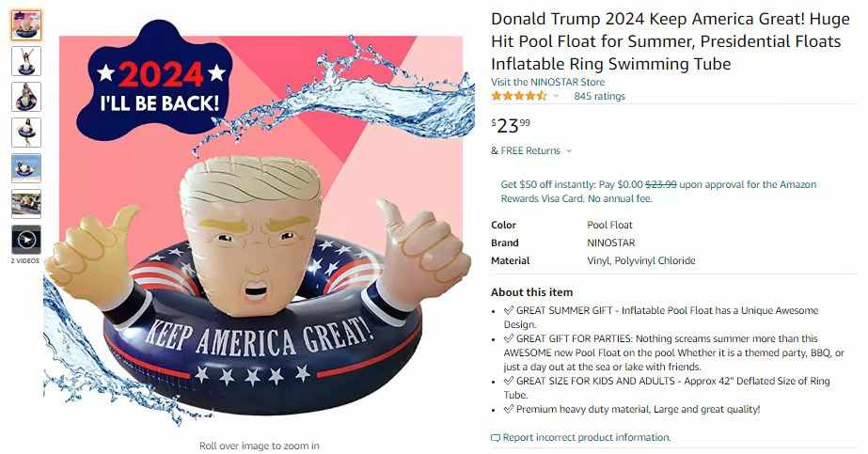Click the report speech bubble icon
Image resolution: width=868 pixels, height=454 pixels.
496,438
